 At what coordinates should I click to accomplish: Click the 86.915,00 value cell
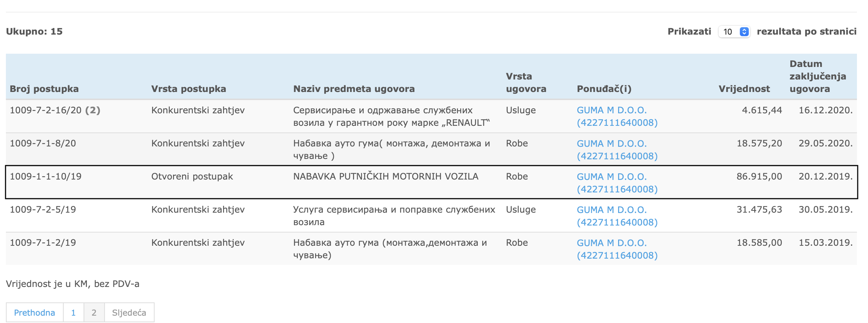click(x=759, y=177)
